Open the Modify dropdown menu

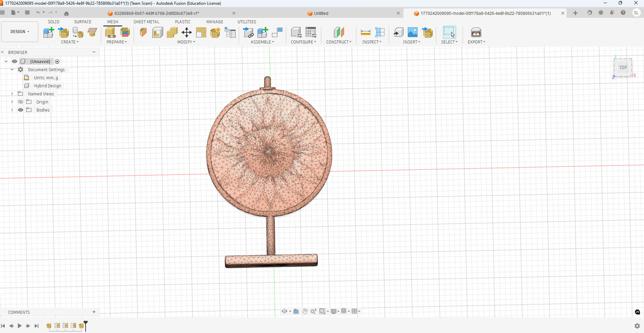(x=186, y=42)
